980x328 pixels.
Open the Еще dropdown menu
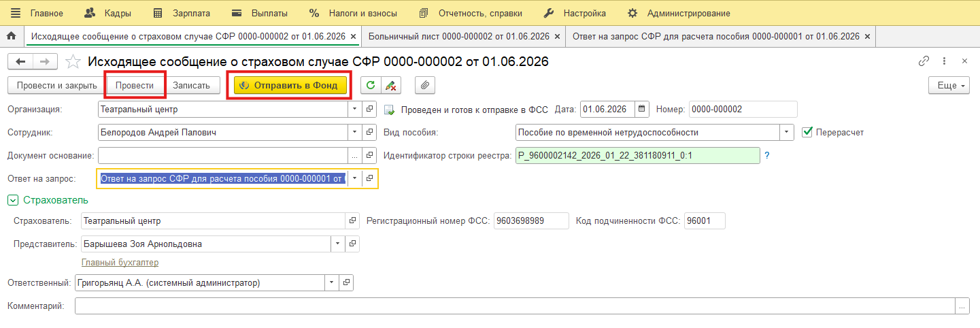[x=947, y=86]
